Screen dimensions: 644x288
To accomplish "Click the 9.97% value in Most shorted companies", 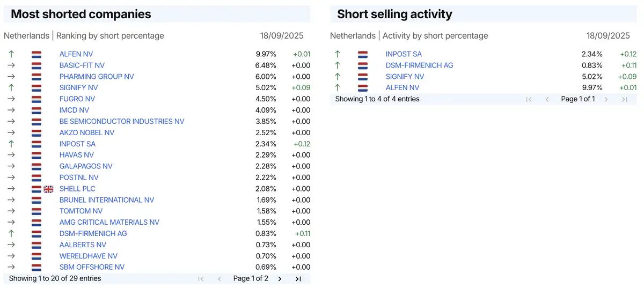I will 266,54.
